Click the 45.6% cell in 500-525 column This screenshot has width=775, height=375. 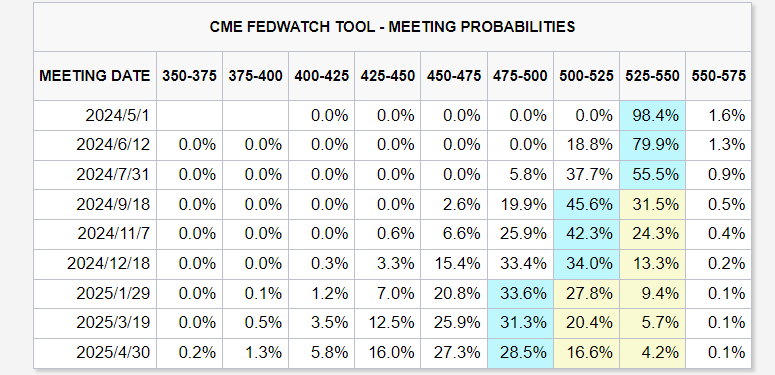pos(586,205)
